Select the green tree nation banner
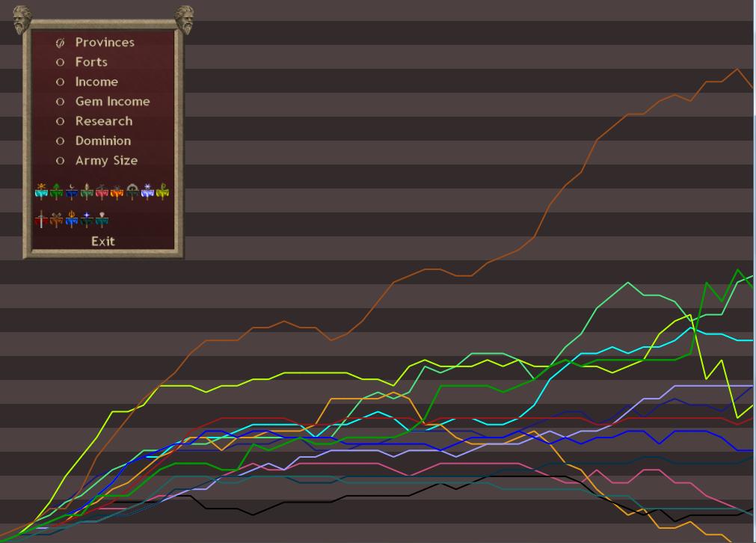Viewport: 756px width, 543px height. click(56, 192)
